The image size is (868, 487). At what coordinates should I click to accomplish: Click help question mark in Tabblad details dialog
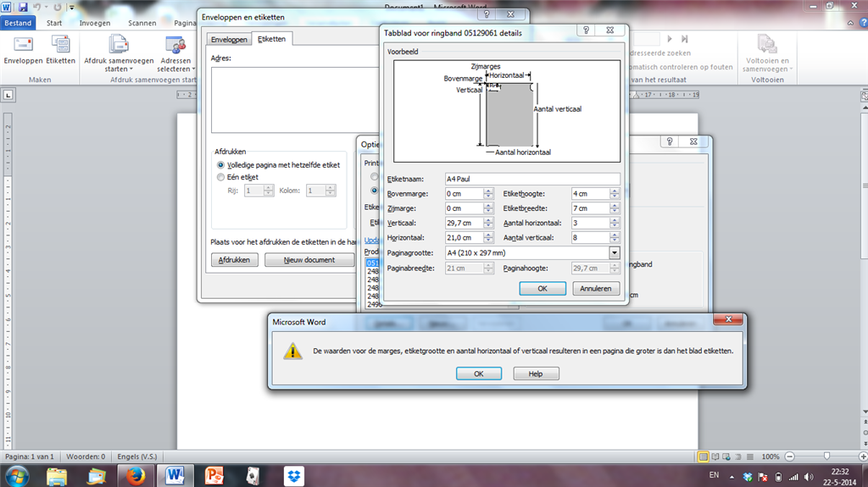click(586, 30)
